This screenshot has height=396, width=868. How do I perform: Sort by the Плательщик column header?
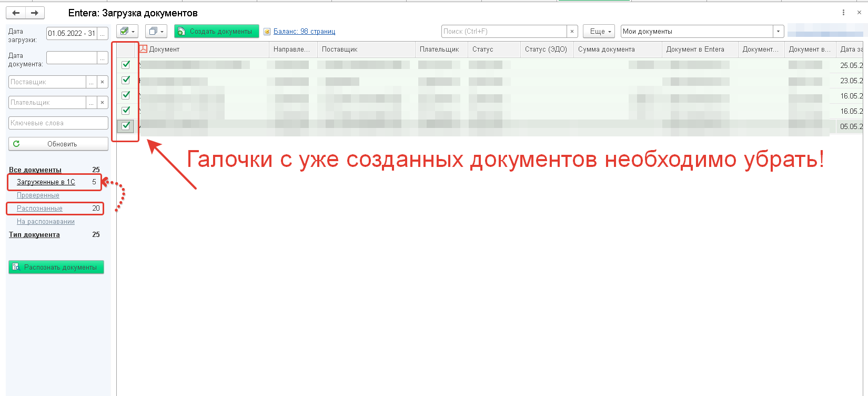pos(442,49)
